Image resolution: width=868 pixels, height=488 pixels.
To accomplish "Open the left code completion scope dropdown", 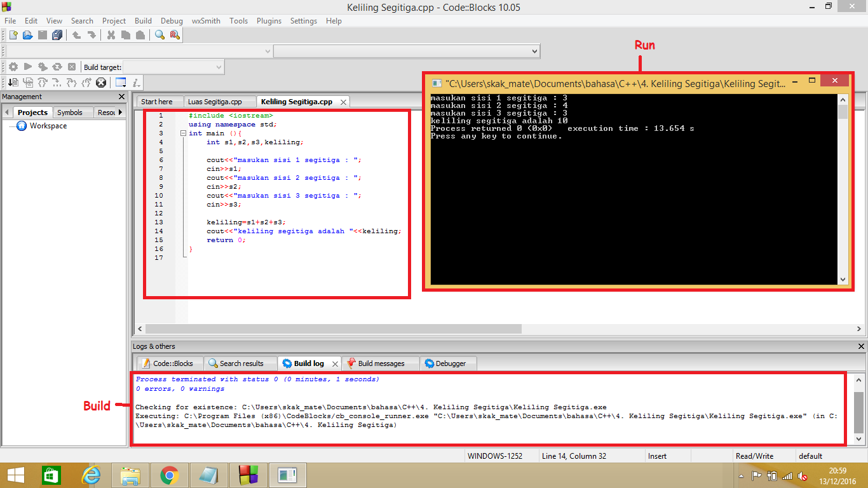I will (x=139, y=51).
